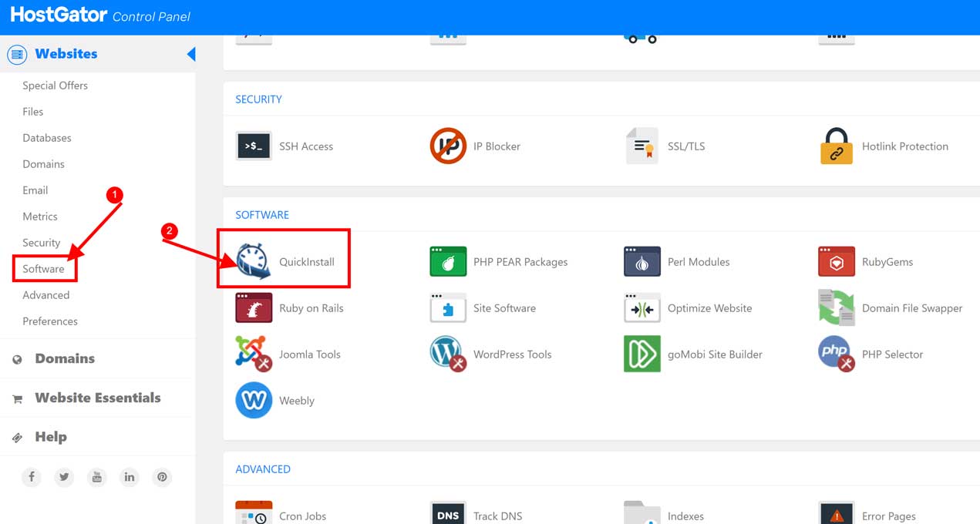Open the Pinterest social icon
The image size is (980, 524).
pyautogui.click(x=162, y=477)
